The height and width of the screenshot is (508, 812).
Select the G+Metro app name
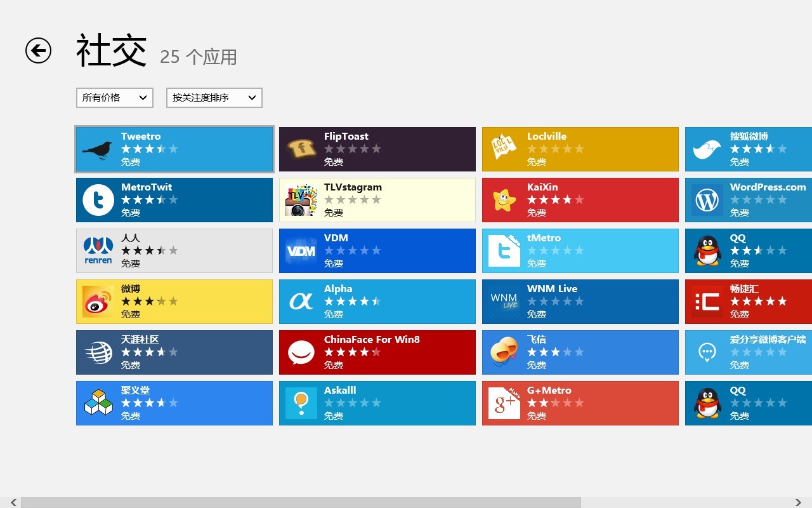click(549, 390)
